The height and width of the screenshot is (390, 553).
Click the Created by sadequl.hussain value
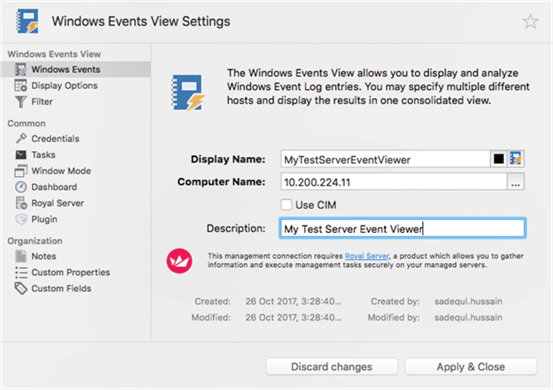coord(468,301)
